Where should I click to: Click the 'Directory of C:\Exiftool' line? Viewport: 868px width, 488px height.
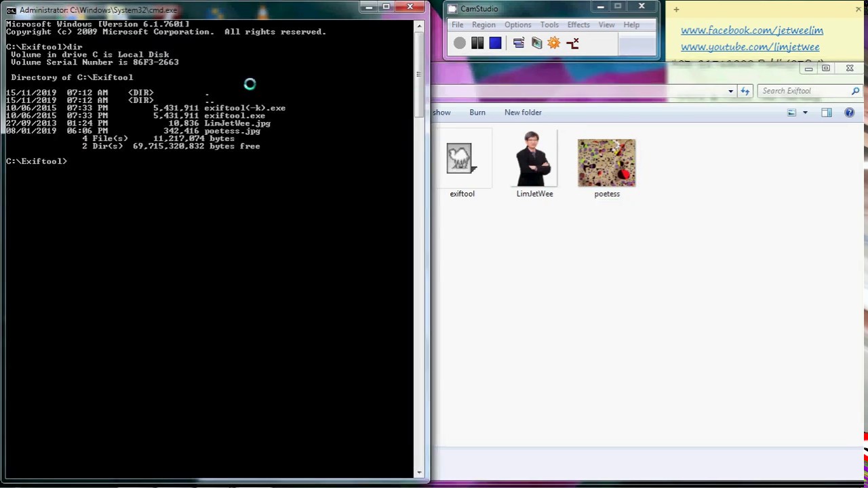72,77
